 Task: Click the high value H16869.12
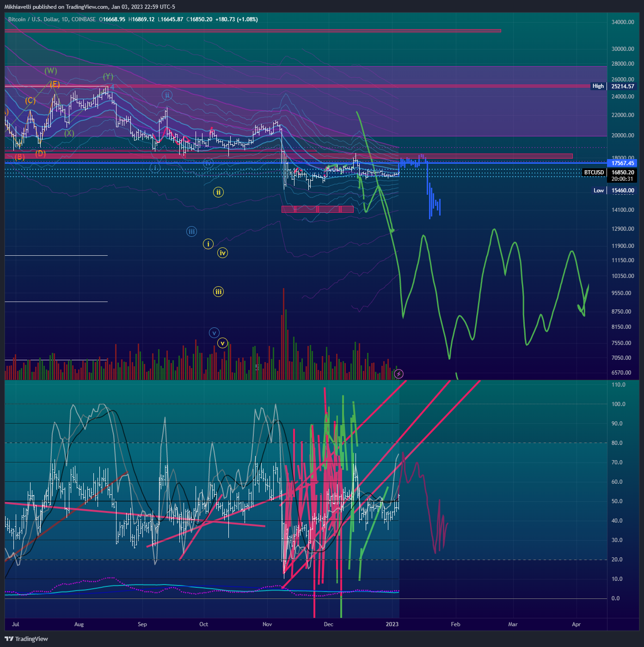coord(141,19)
